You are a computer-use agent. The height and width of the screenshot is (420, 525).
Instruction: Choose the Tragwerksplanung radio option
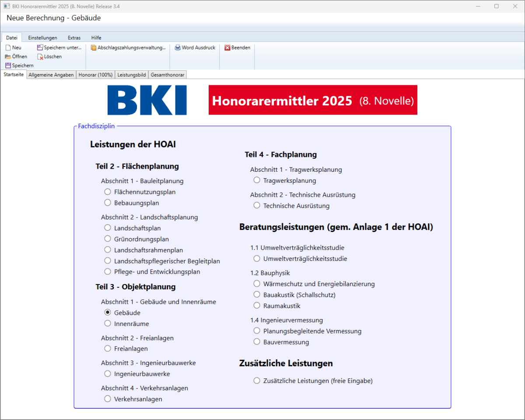coord(257,180)
